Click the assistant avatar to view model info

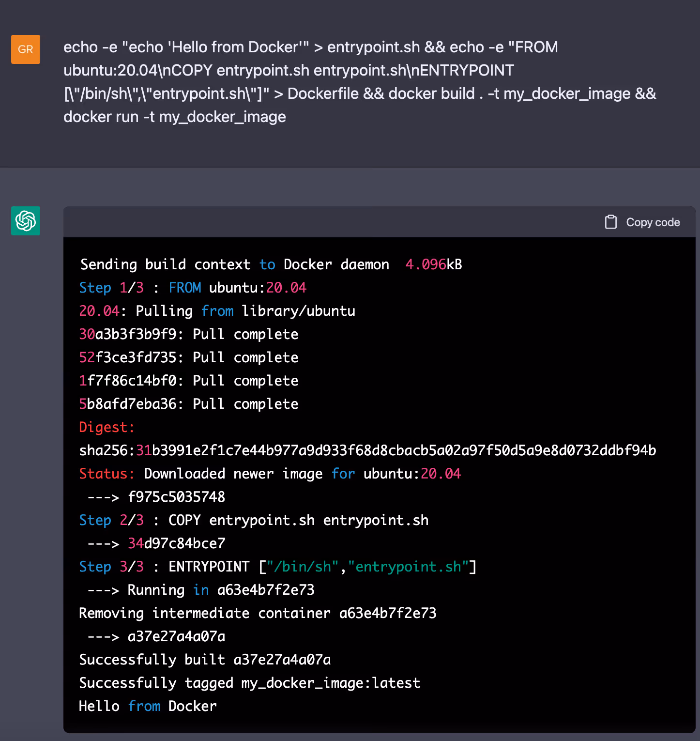25,221
